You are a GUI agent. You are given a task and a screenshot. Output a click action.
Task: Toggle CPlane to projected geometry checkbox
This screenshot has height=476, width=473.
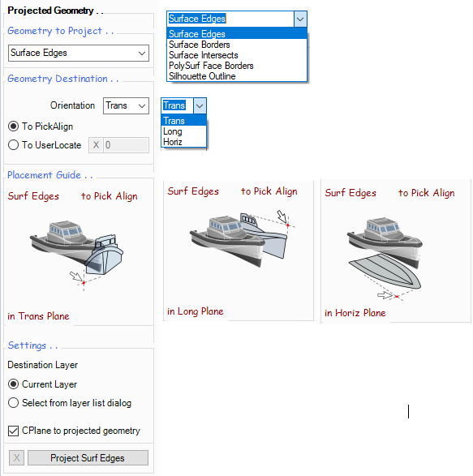[x=13, y=431]
